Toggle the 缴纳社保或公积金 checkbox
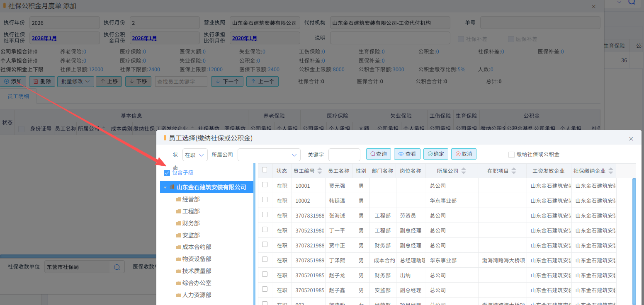This screenshot has width=644, height=305. pyautogui.click(x=511, y=155)
